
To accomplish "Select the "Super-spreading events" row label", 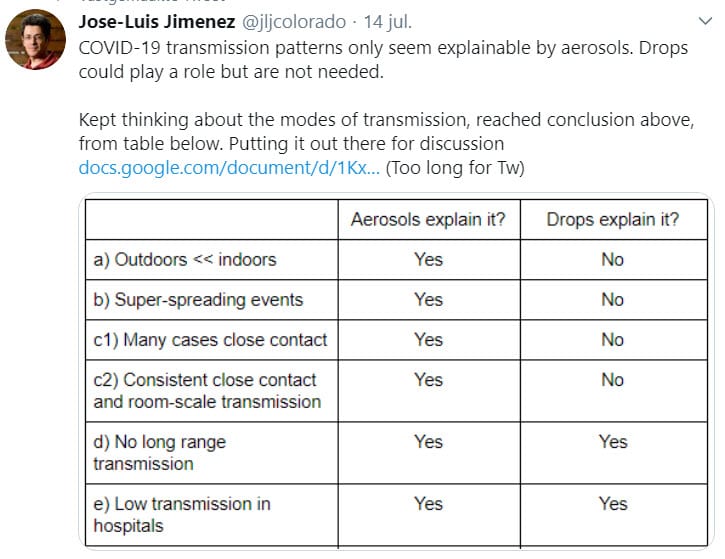I will tap(198, 300).
